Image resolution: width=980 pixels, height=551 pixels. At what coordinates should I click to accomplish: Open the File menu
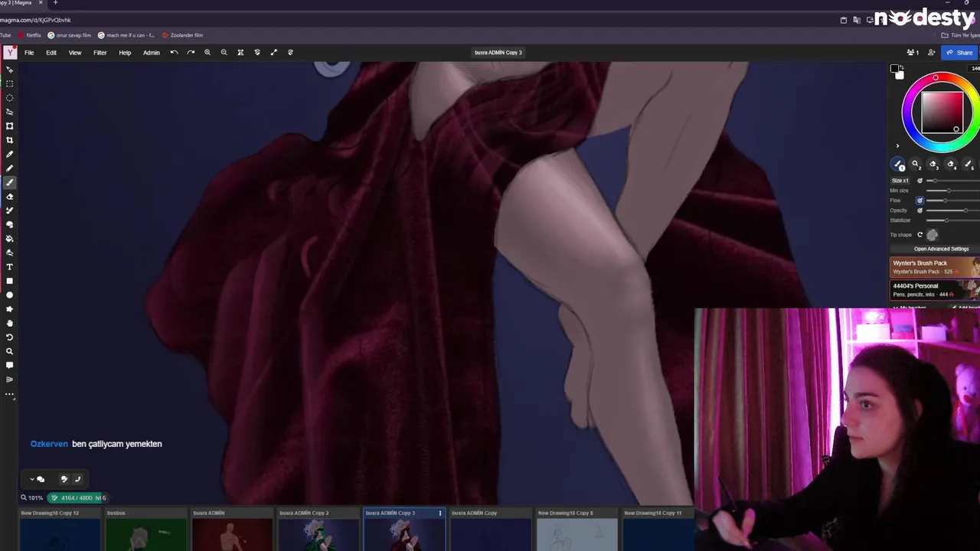coord(29,53)
